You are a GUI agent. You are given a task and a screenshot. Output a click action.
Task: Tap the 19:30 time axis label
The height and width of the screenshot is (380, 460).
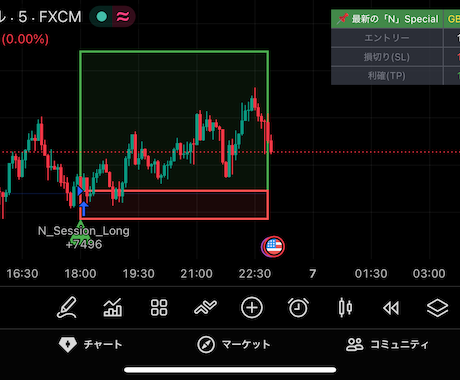tap(138, 274)
